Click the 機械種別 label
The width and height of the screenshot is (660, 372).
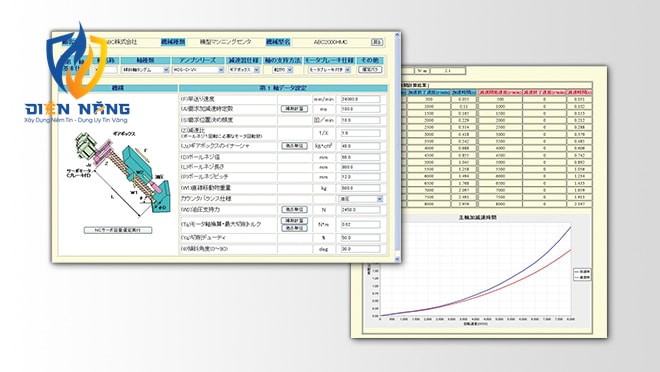[173, 42]
